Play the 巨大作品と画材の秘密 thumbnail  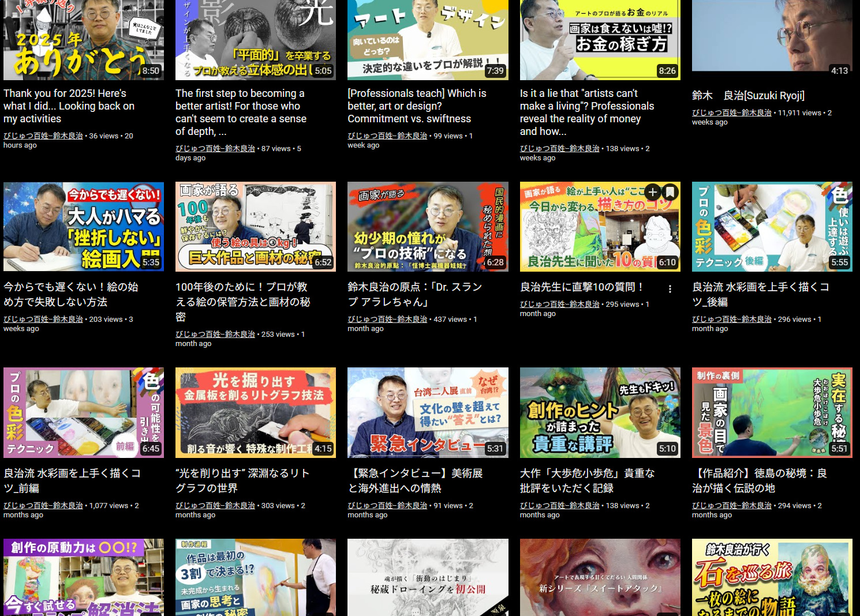point(256,227)
